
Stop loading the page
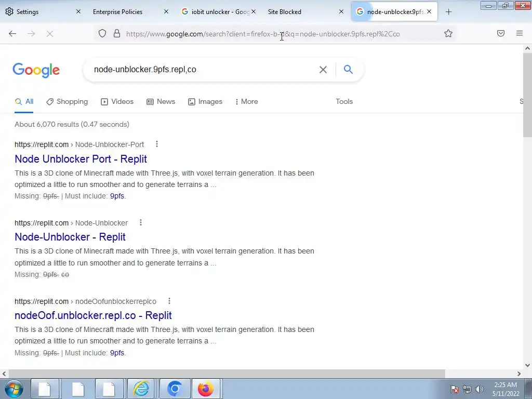[x=49, y=34]
